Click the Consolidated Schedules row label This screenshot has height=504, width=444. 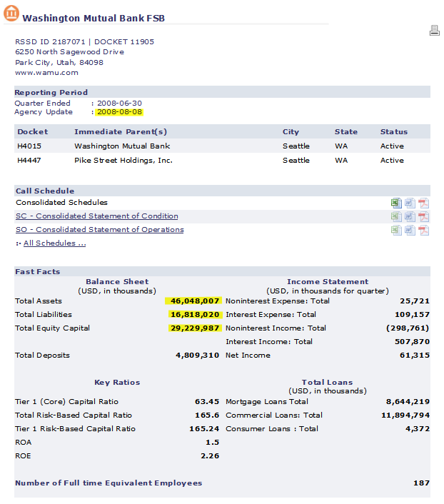click(x=61, y=202)
